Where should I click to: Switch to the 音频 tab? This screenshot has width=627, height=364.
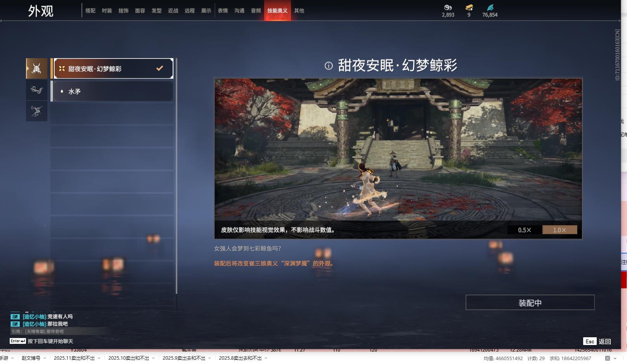point(256,11)
